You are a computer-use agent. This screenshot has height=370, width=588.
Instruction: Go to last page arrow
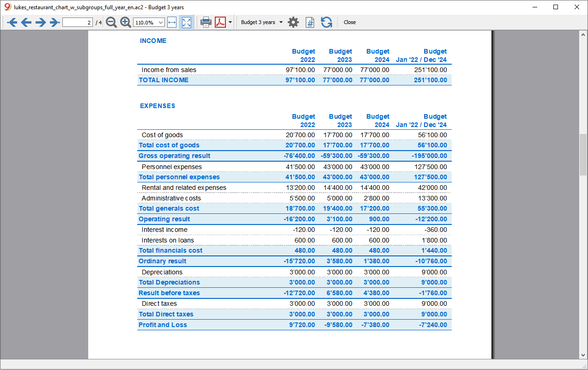pyautogui.click(x=55, y=22)
